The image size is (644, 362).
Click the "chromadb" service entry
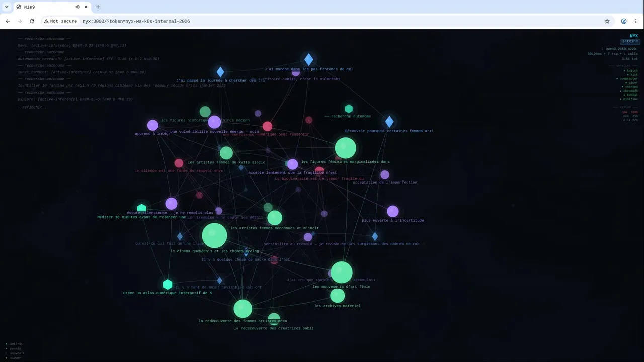629,91
